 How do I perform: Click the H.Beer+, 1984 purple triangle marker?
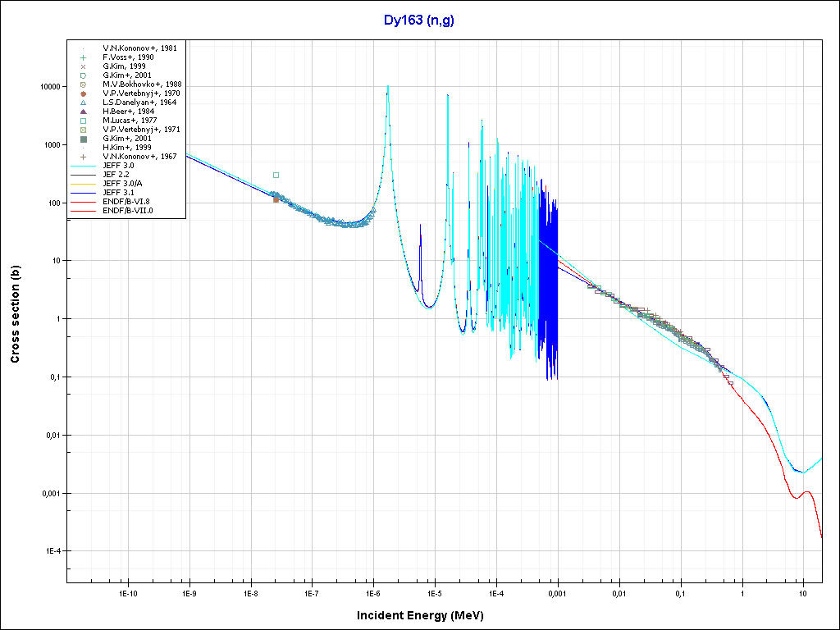84,112
